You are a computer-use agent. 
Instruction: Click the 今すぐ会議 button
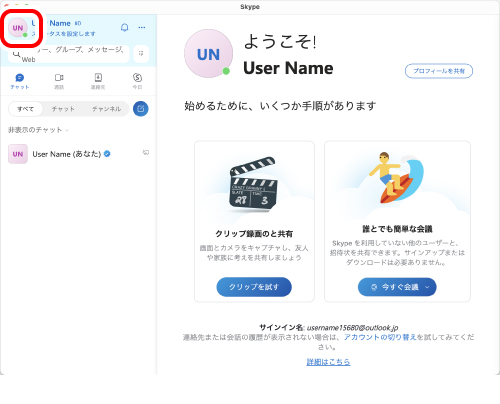tap(397, 287)
